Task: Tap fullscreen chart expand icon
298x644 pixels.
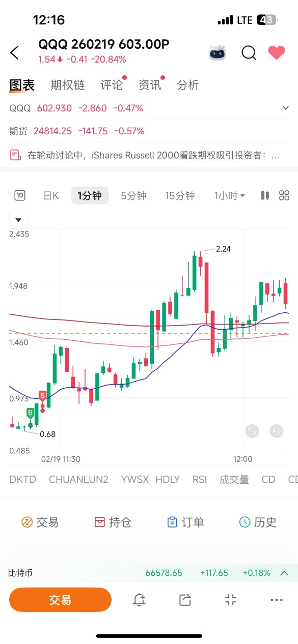Action: coord(252,431)
